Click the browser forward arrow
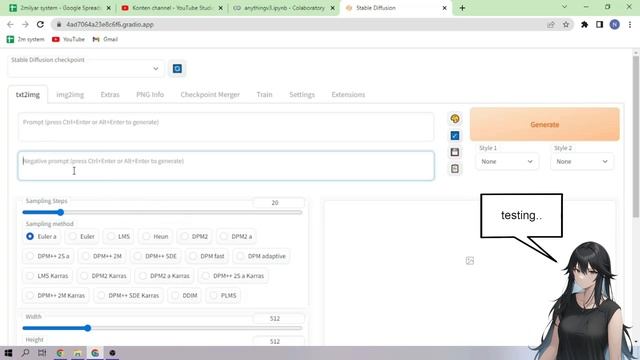Screen dimensions: 640x360 click(x=25, y=24)
